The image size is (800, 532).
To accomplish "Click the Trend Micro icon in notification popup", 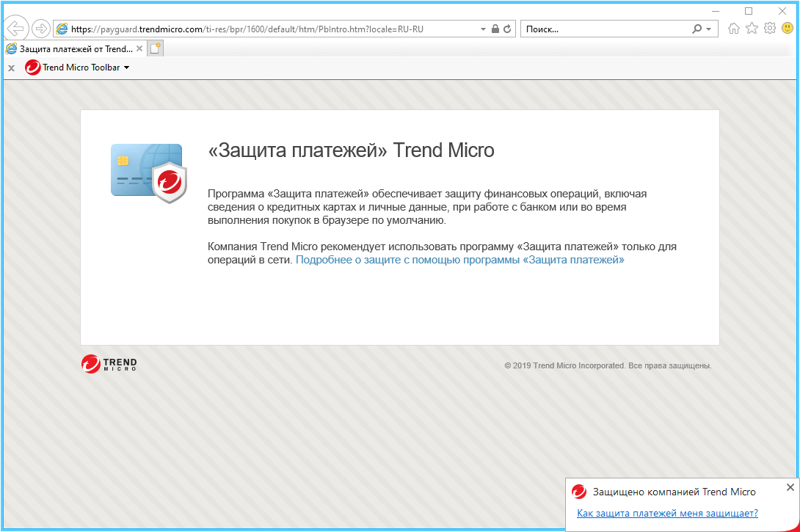I will [x=579, y=492].
